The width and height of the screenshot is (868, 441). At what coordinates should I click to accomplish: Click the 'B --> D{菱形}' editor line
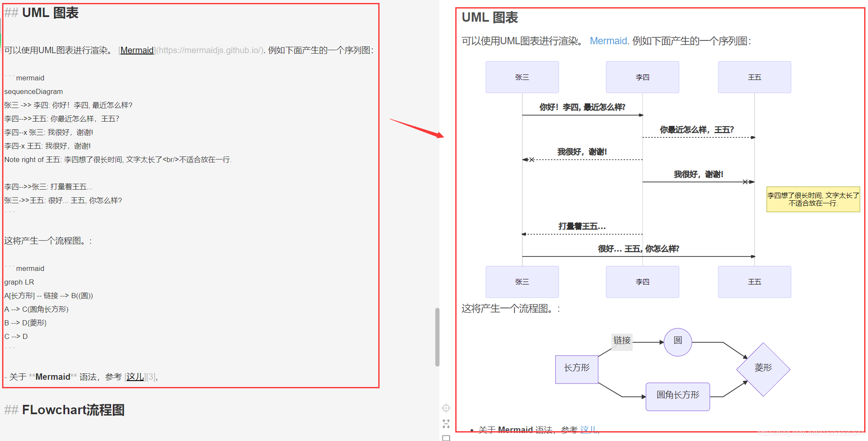point(26,323)
